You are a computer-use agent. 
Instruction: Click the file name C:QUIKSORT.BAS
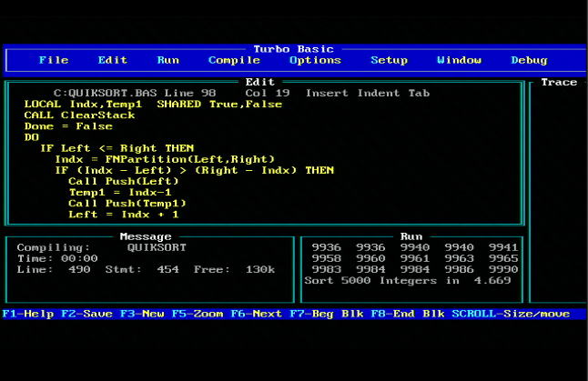click(x=105, y=93)
